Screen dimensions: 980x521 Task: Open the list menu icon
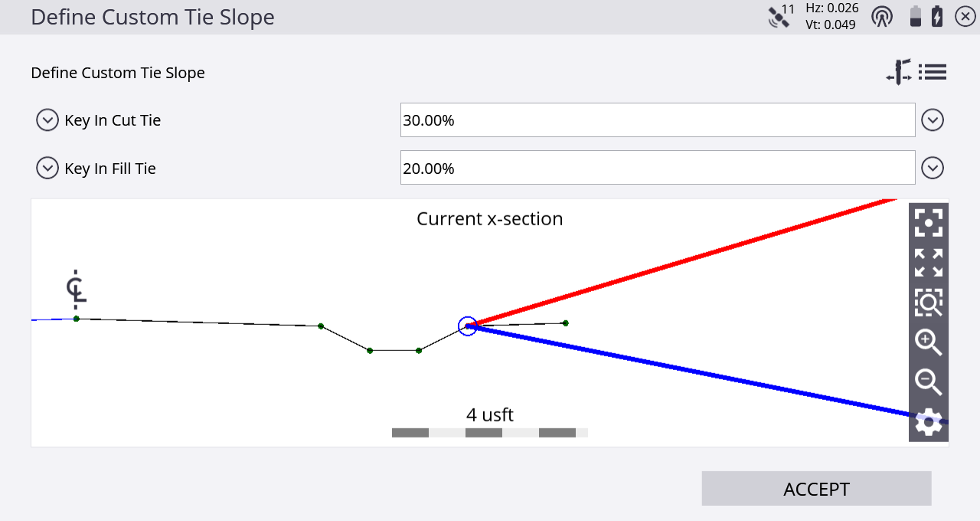(x=933, y=72)
